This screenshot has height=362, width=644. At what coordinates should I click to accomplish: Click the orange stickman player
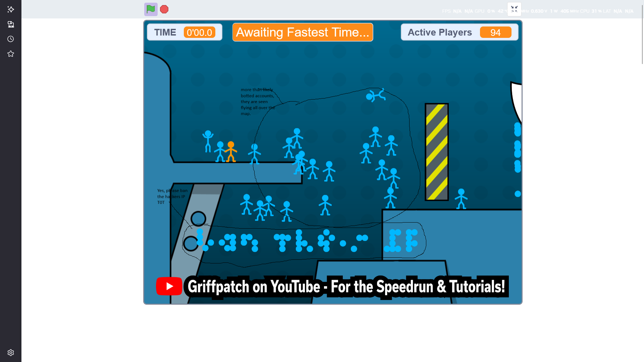click(x=231, y=152)
